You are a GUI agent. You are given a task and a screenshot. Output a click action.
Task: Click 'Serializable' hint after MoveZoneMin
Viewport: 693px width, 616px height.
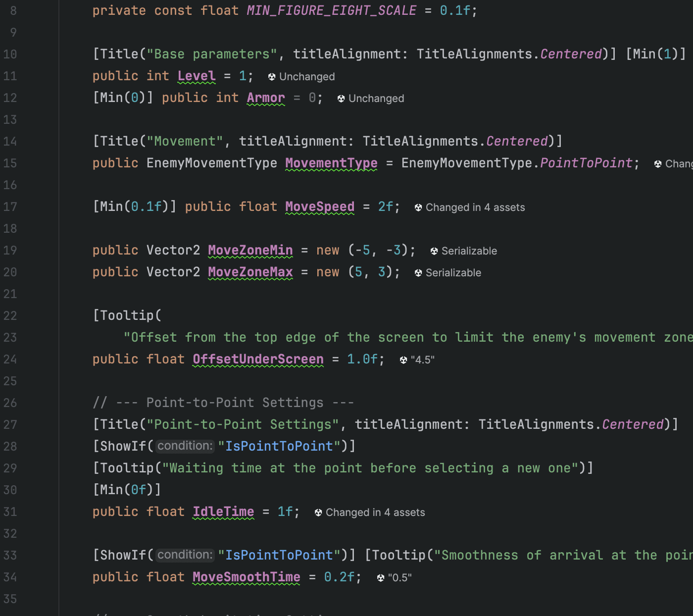(469, 251)
